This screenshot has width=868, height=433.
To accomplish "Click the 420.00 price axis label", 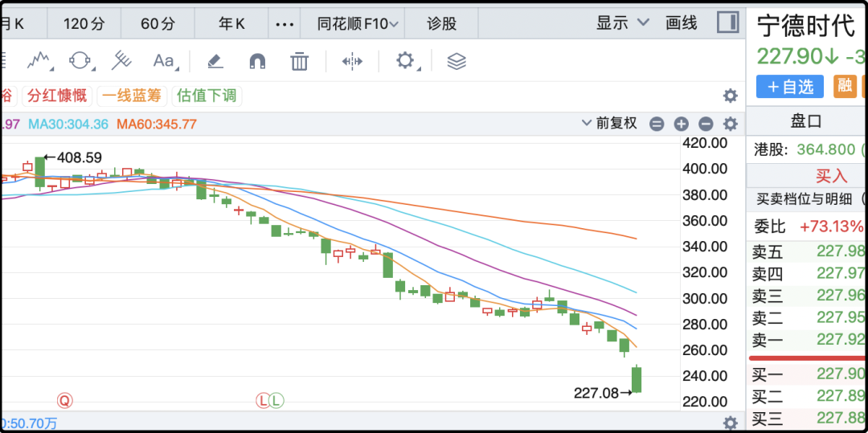I will pyautogui.click(x=705, y=143).
